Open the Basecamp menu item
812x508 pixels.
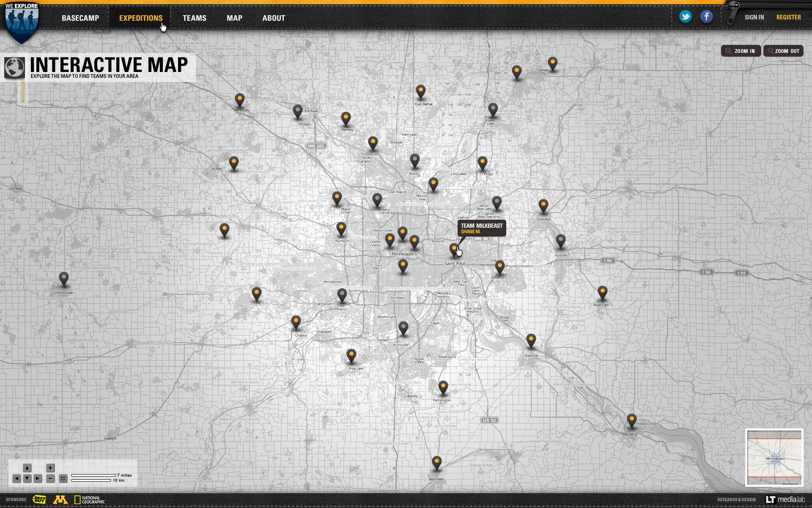(x=80, y=18)
